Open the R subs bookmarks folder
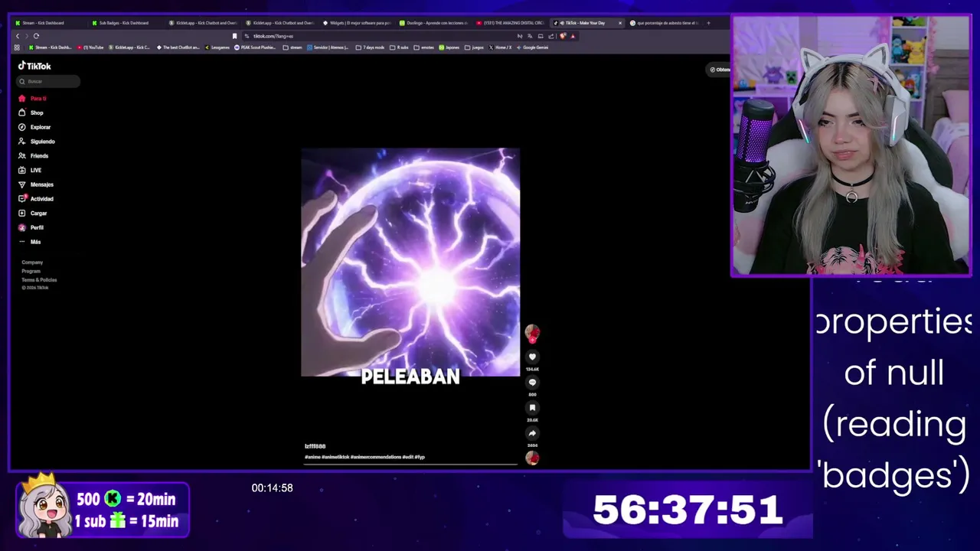This screenshot has width=980, height=551. click(x=400, y=47)
